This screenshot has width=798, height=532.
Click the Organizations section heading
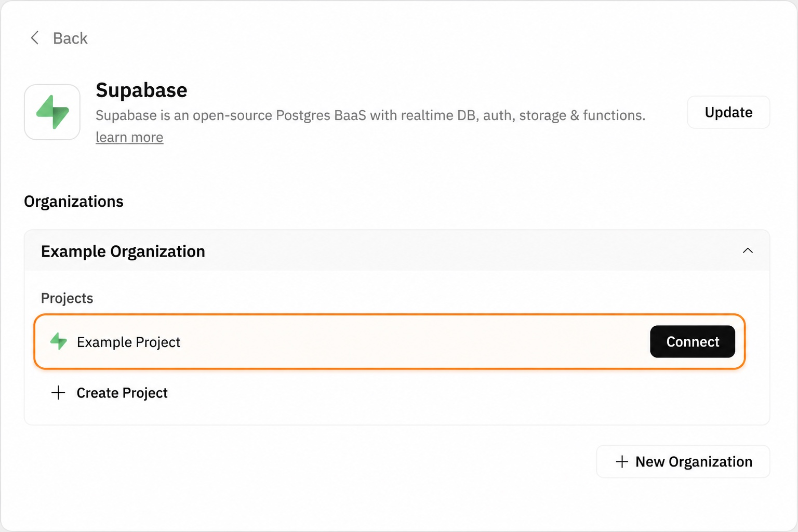(x=74, y=202)
